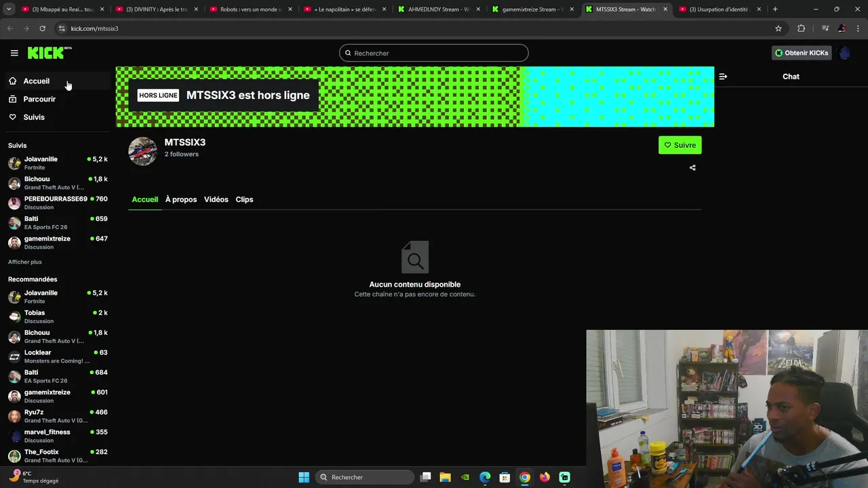Viewport: 868px width, 488px height.
Task: Open Firefox from the taskbar
Action: [x=545, y=477]
